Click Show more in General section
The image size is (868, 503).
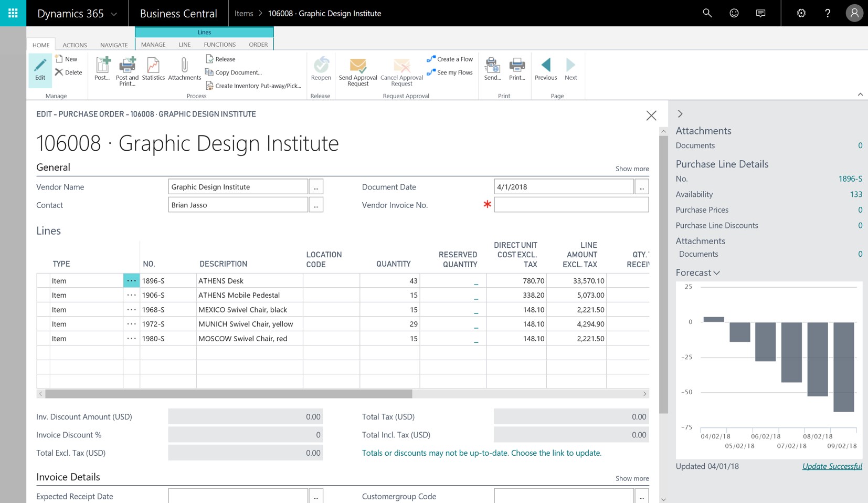coord(632,169)
